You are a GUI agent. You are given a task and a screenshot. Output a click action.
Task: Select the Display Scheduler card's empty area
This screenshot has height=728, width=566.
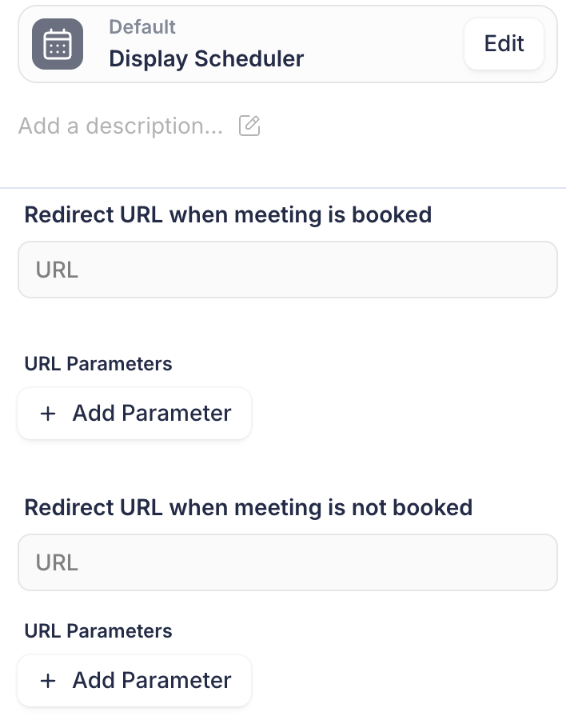pos(385,44)
